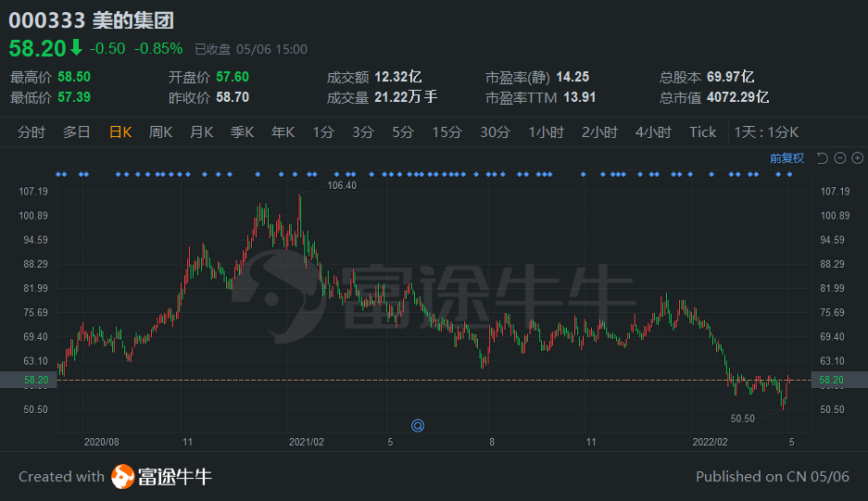Click the Published on CN 05/06 text
This screenshot has width=868, height=501.
773,477
